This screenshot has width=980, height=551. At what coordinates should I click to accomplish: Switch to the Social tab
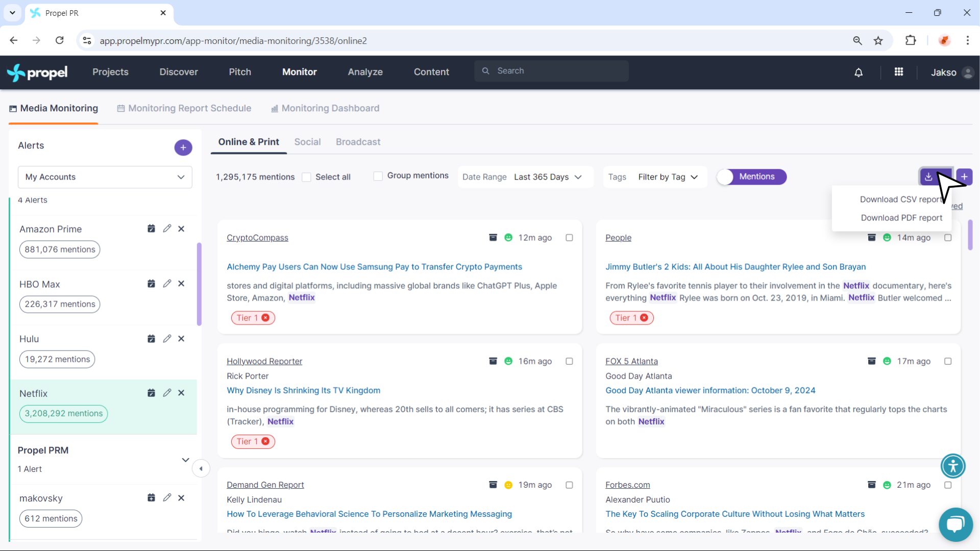click(307, 142)
